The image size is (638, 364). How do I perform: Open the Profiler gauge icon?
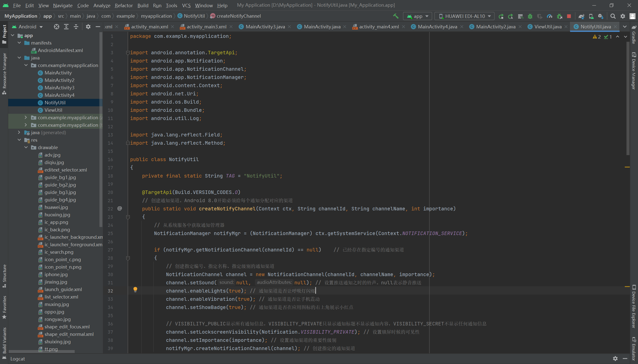click(x=550, y=16)
